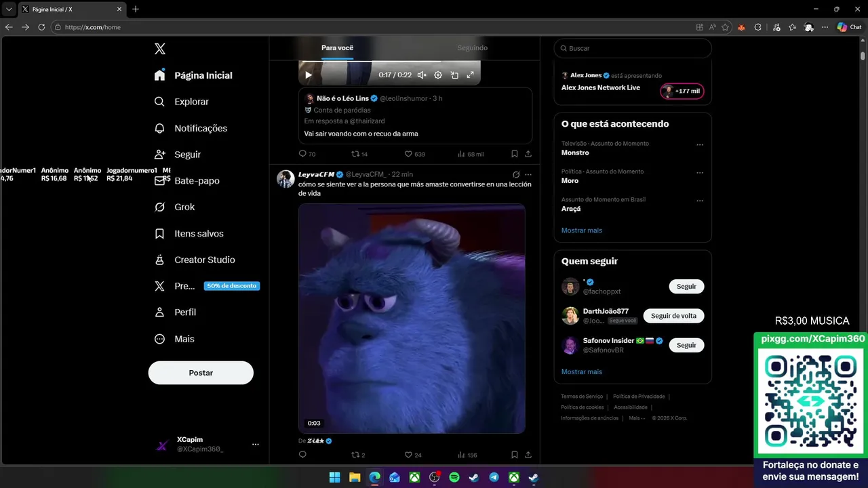Follow Safonov Insider
Screen dimensions: 868x488
tap(686, 345)
